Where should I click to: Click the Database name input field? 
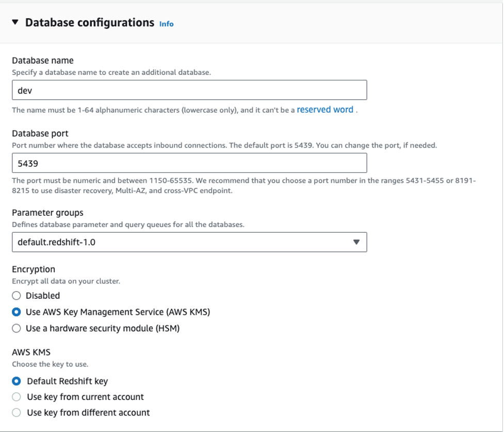click(189, 90)
